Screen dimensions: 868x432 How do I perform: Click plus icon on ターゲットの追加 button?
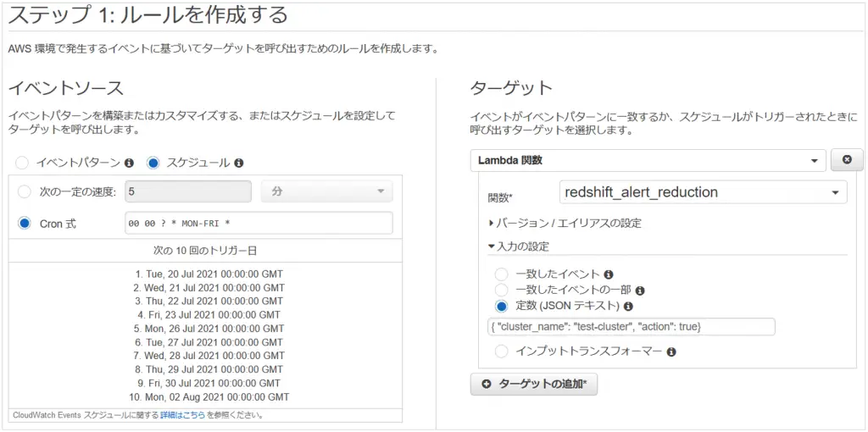(x=487, y=385)
